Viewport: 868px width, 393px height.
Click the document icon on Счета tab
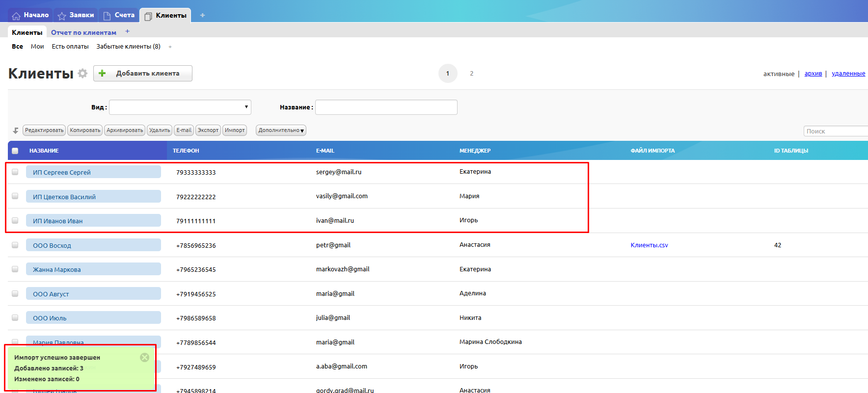point(107,16)
